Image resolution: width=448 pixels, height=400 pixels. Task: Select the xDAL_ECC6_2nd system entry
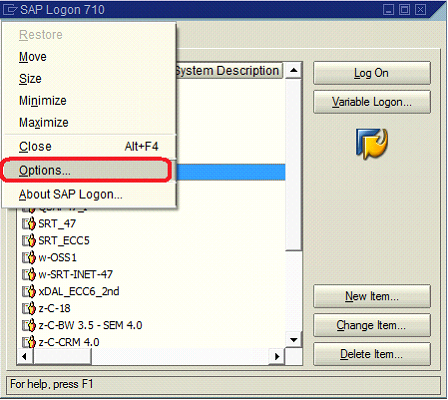point(79,291)
